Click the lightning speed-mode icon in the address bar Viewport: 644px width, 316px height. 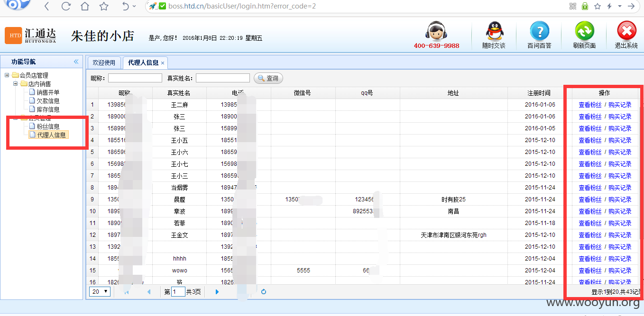click(x=609, y=6)
